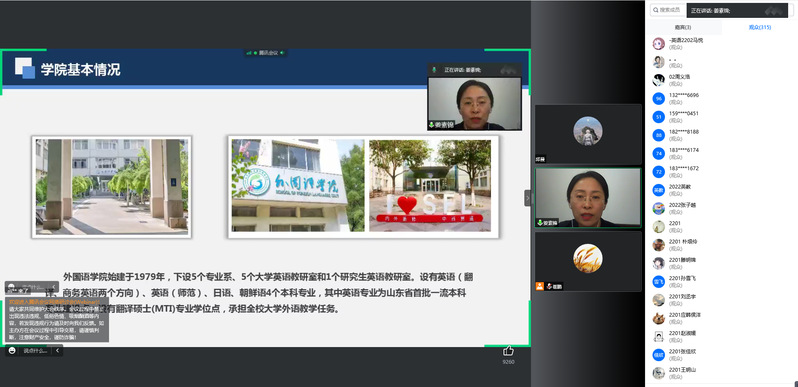
Task: Click the orange host icon on bottom tile
Action: (x=539, y=286)
